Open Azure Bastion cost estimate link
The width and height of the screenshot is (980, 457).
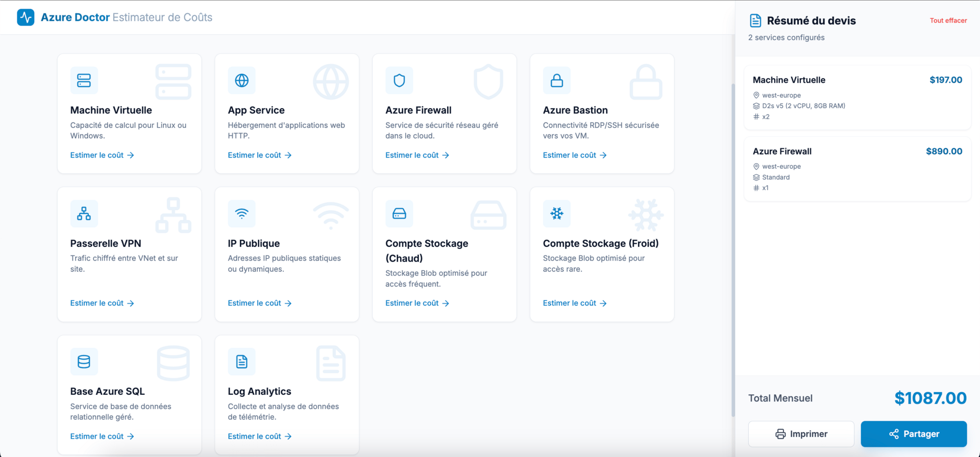(x=575, y=155)
